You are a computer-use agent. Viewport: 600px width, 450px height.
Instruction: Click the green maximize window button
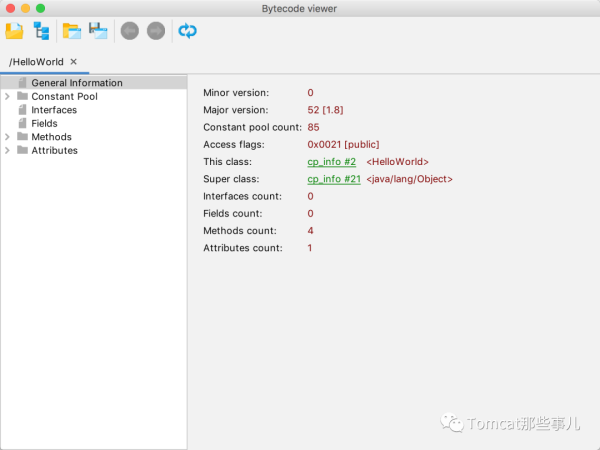coord(41,8)
